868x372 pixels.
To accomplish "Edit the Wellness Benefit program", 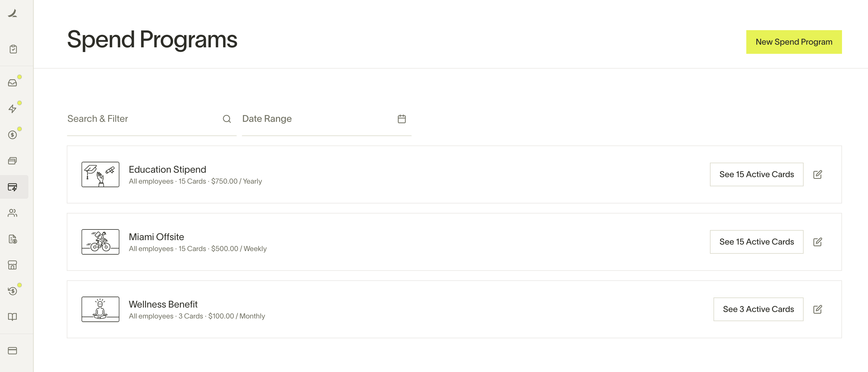I will tap(817, 309).
